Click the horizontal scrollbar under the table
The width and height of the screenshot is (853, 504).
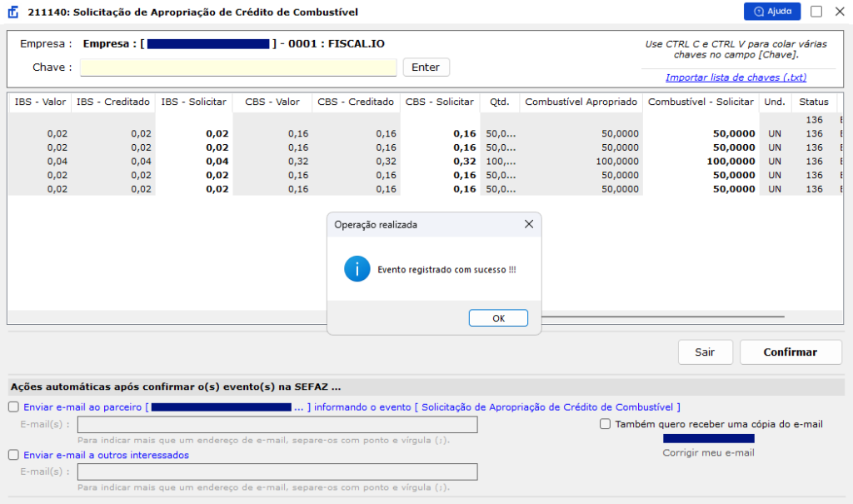(662, 317)
